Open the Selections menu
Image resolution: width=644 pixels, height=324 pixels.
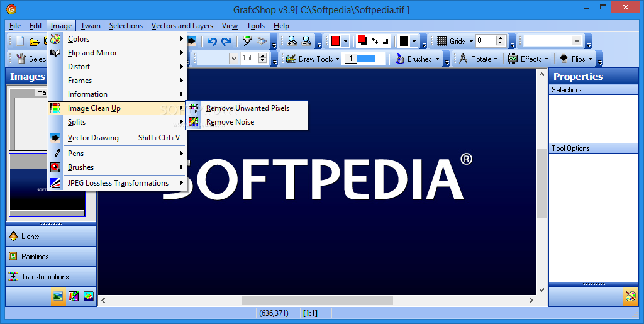(126, 26)
